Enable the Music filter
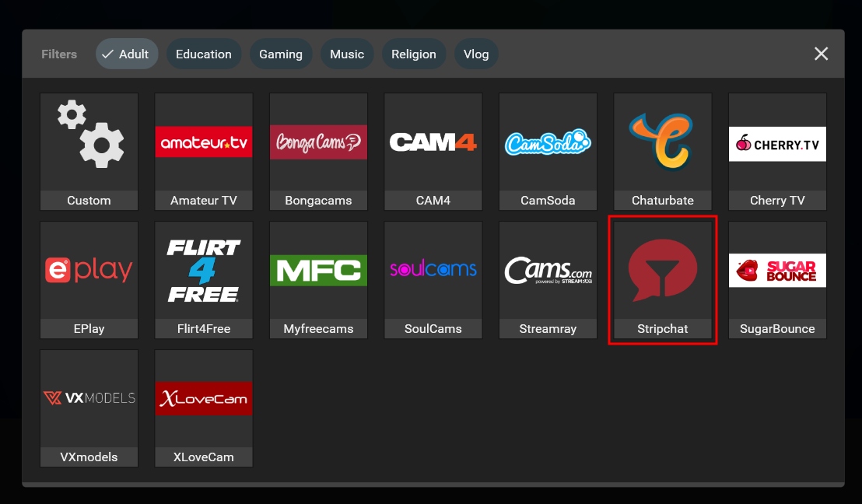Viewport: 862px width, 504px height. [347, 54]
